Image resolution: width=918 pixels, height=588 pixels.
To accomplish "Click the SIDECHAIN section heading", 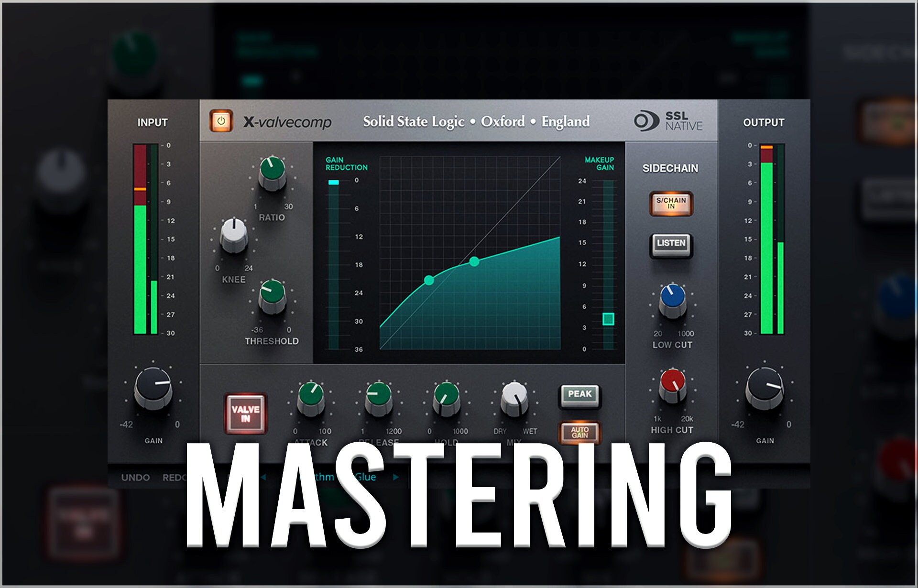I will 670,168.
